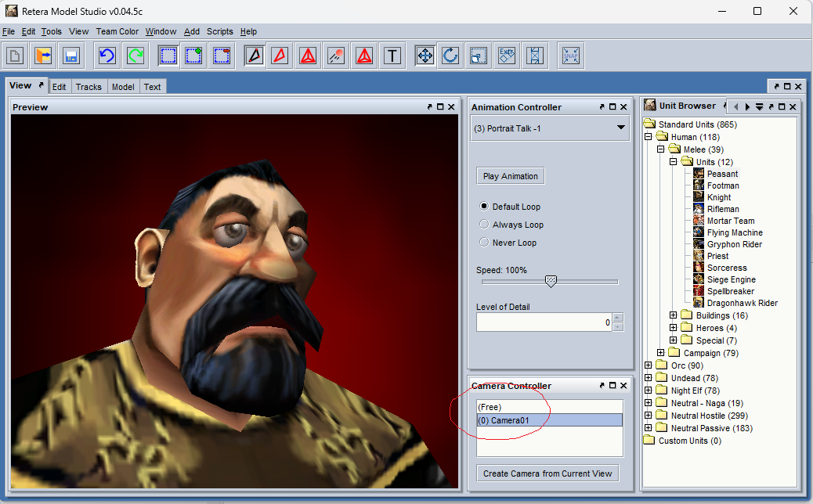Redo with the green arrow icon
813x504 pixels.
click(135, 56)
